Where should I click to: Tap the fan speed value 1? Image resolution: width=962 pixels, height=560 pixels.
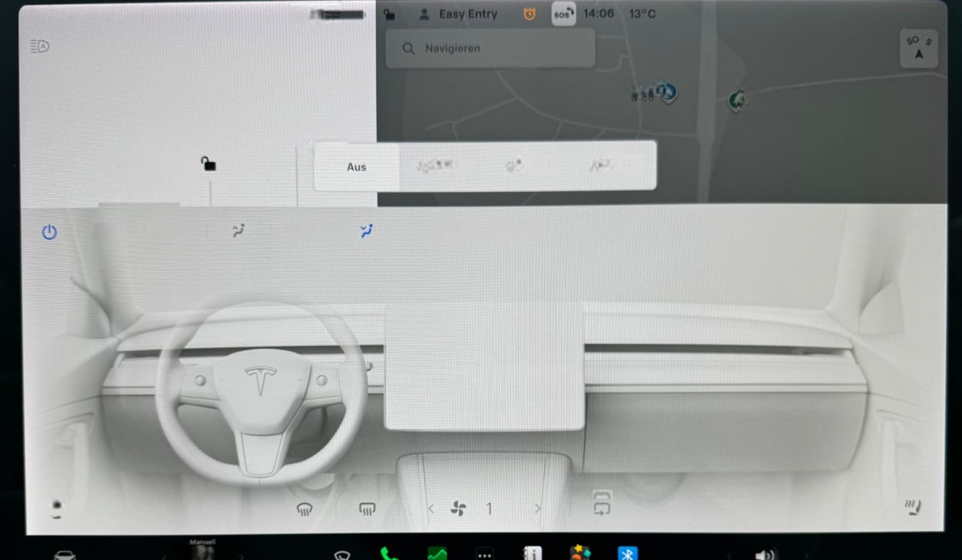pos(489,509)
